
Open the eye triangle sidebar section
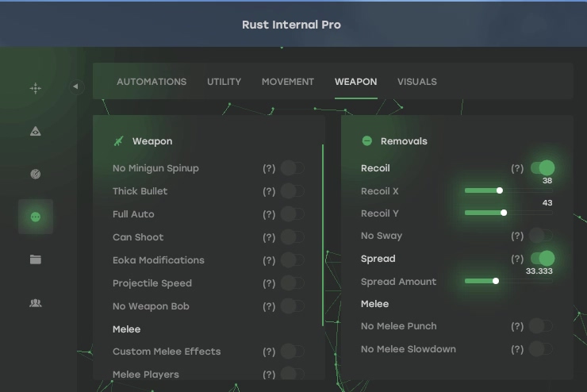point(36,132)
